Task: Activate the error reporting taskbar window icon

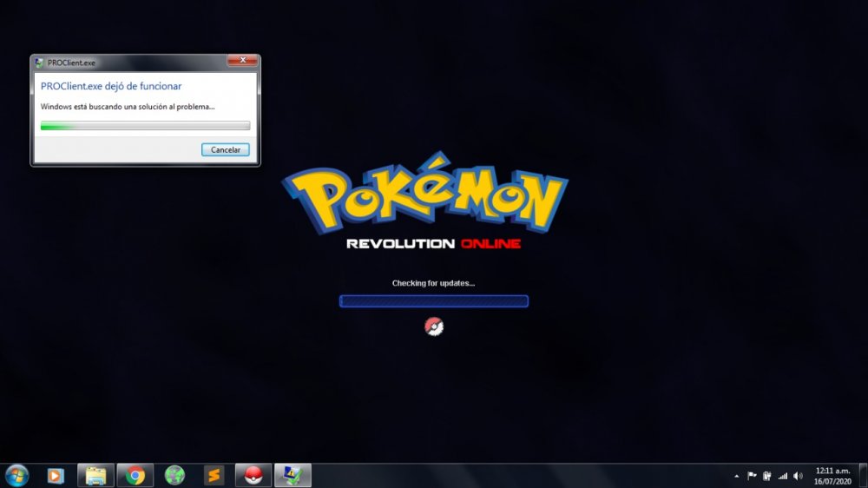Action: (x=293, y=476)
